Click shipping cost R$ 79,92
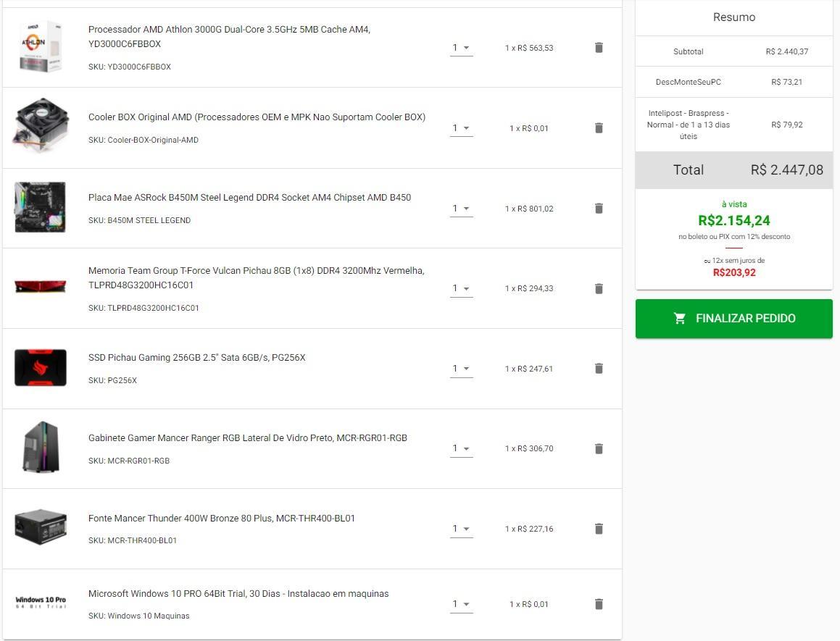Image resolution: width=840 pixels, height=641 pixels. [787, 125]
